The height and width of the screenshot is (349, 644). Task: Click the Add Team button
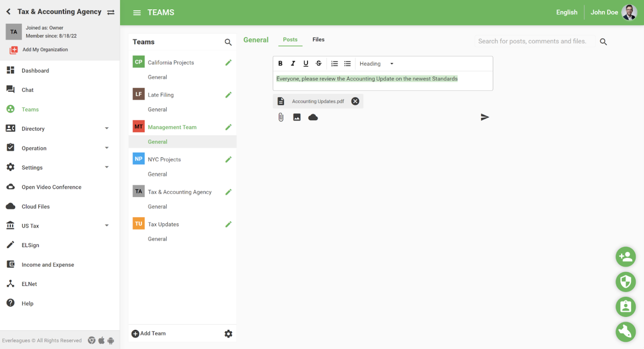point(149,333)
